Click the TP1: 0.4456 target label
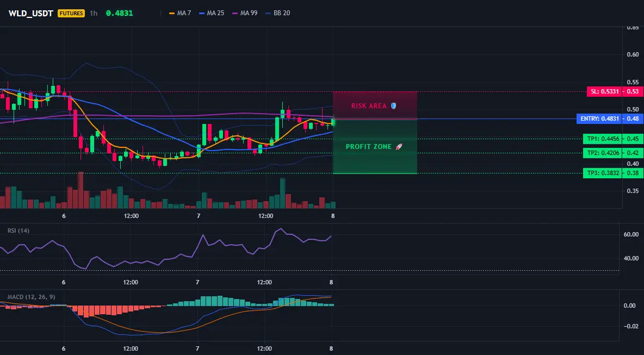Screen dimensions: 644x355 (602, 139)
